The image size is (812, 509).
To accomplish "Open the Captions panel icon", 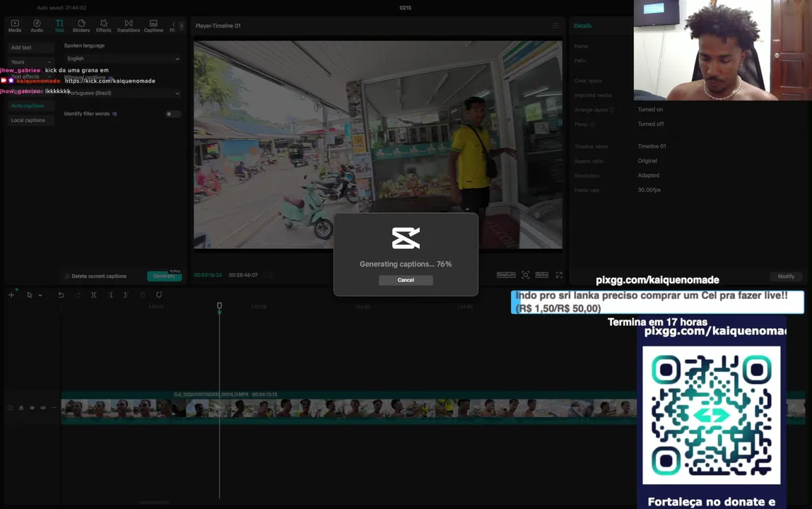I will pos(153,26).
